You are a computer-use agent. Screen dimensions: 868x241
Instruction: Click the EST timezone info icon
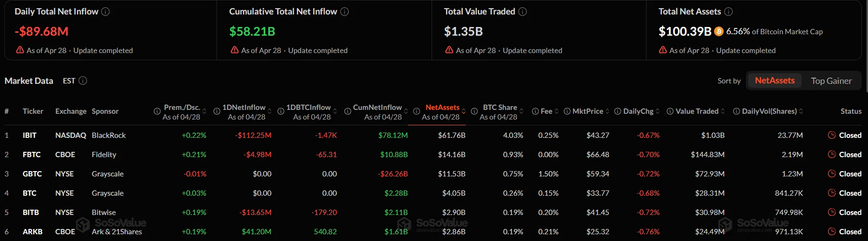click(83, 80)
